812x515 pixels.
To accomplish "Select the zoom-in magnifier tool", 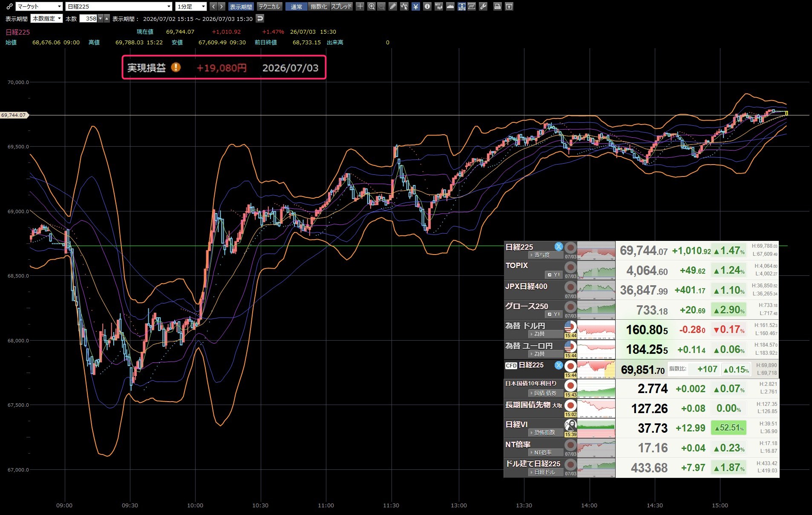I will click(x=371, y=6).
